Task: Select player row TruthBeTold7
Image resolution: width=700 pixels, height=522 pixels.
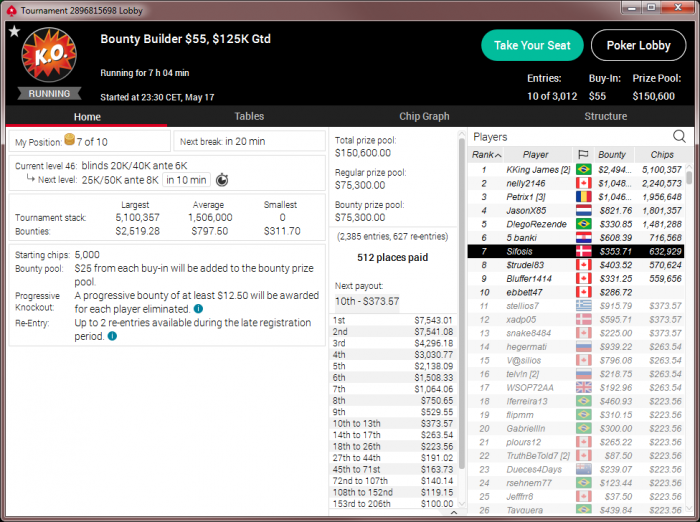Action: [576, 455]
